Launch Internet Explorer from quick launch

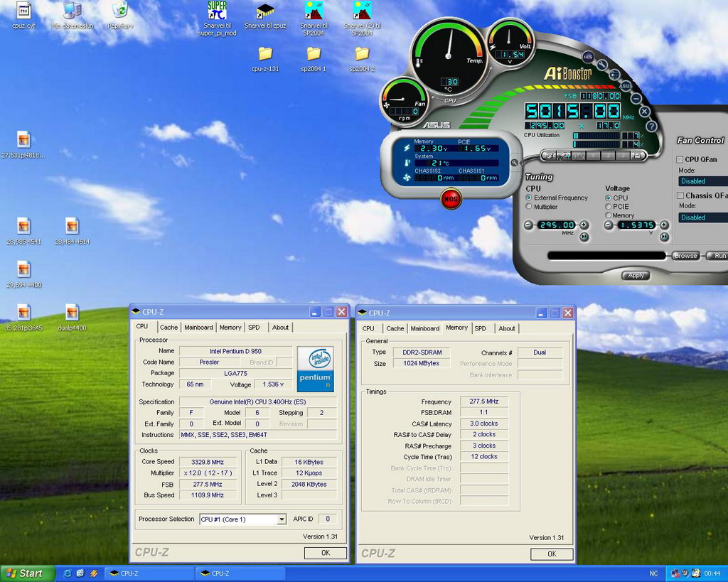pos(68,573)
